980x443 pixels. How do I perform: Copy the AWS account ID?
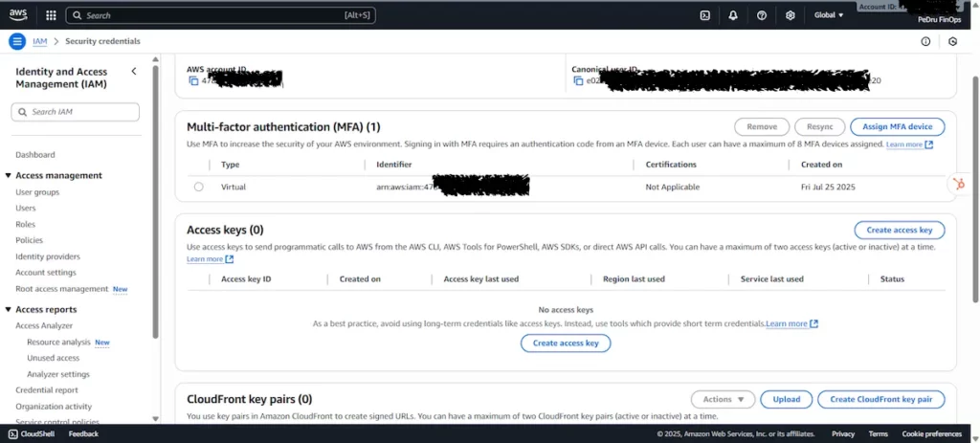tap(193, 81)
